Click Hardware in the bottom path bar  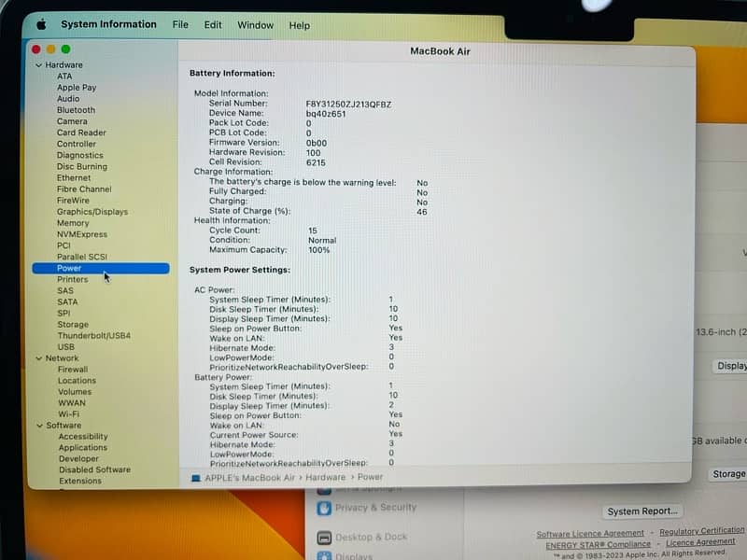[325, 477]
